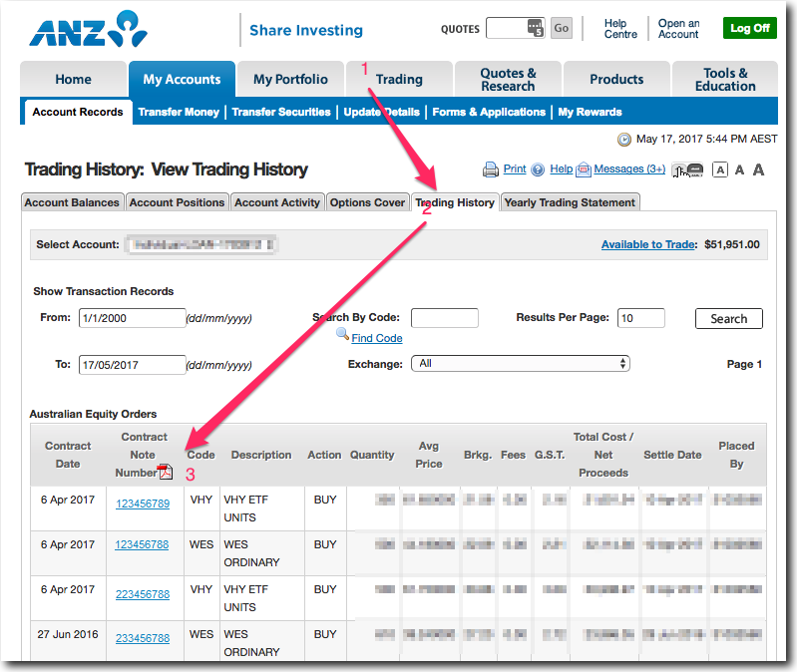The height and width of the screenshot is (672, 797).
Task: Click the From date input field
Action: point(132,319)
